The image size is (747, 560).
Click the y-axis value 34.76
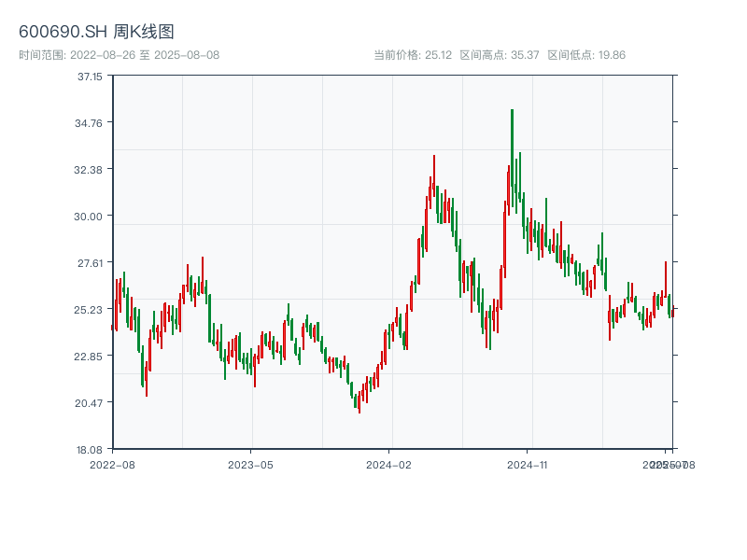coord(89,123)
